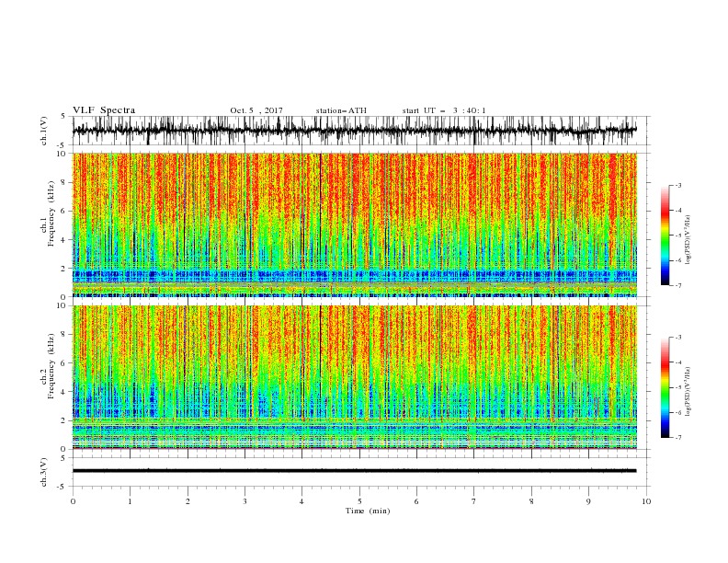
Task: Click the ch.1 PSD color bar
Action: [665, 236]
